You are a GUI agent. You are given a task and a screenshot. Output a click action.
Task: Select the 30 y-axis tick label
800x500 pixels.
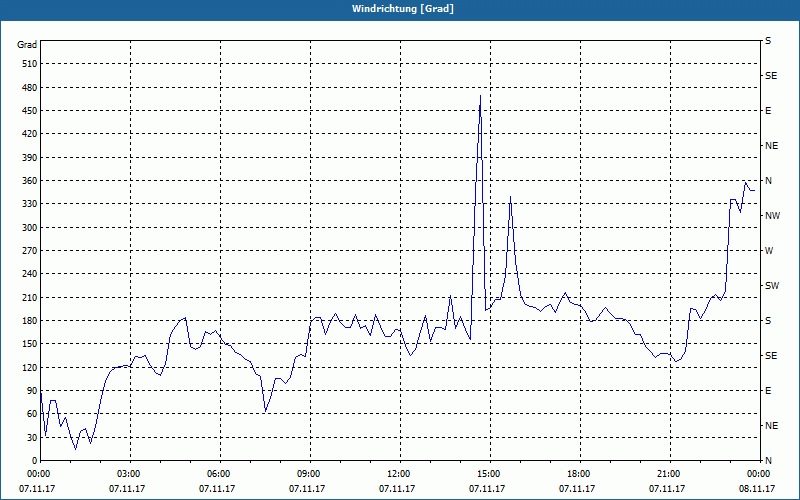coord(33,438)
